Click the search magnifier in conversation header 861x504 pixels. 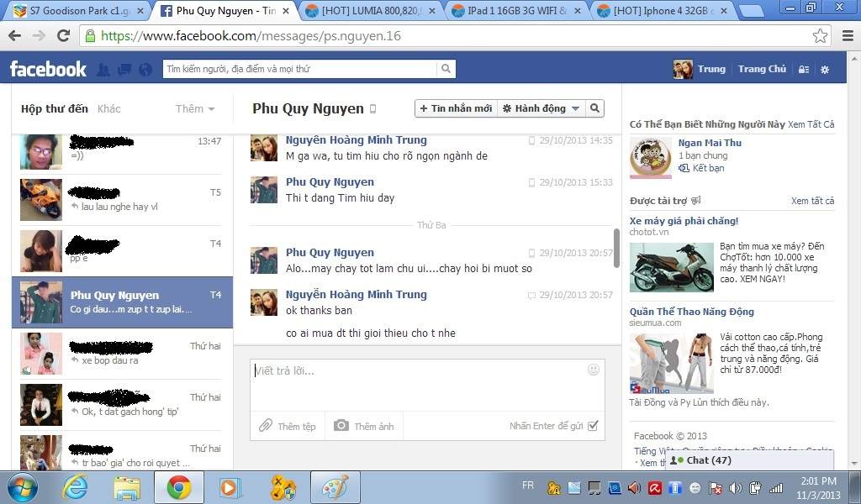[594, 108]
